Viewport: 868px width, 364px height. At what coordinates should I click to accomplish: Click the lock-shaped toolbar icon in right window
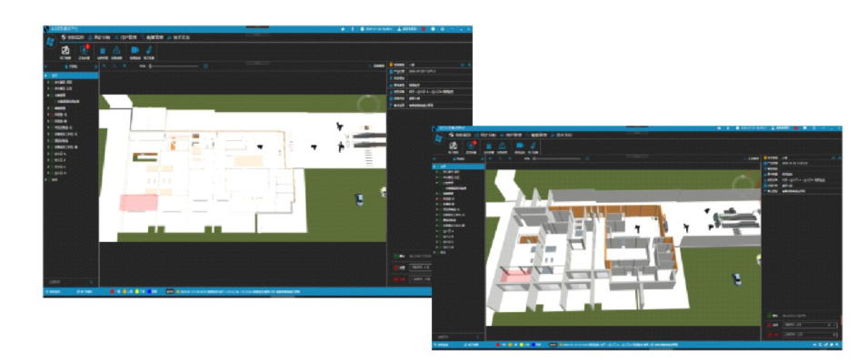489,146
